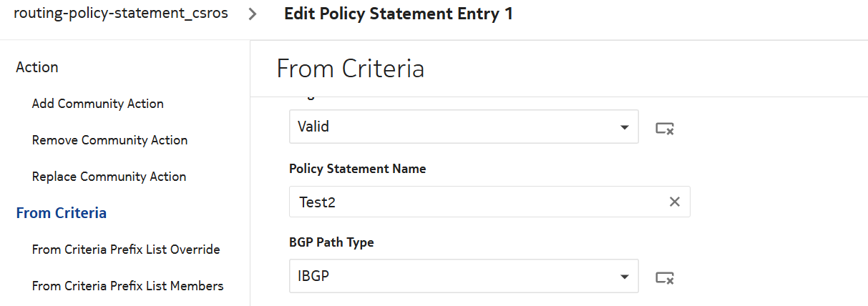The width and height of the screenshot is (868, 306).
Task: Select the highlighted From Criteria sidebar item
Action: (62, 213)
